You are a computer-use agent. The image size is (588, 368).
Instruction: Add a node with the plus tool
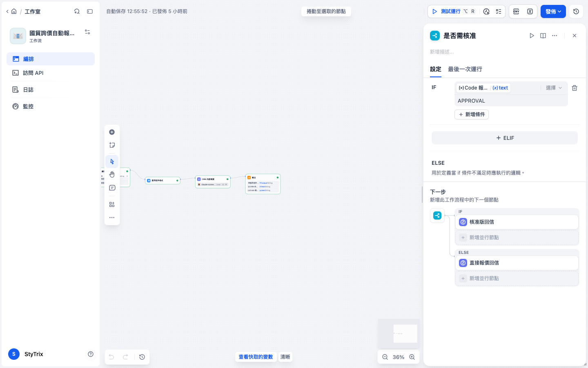(x=112, y=132)
